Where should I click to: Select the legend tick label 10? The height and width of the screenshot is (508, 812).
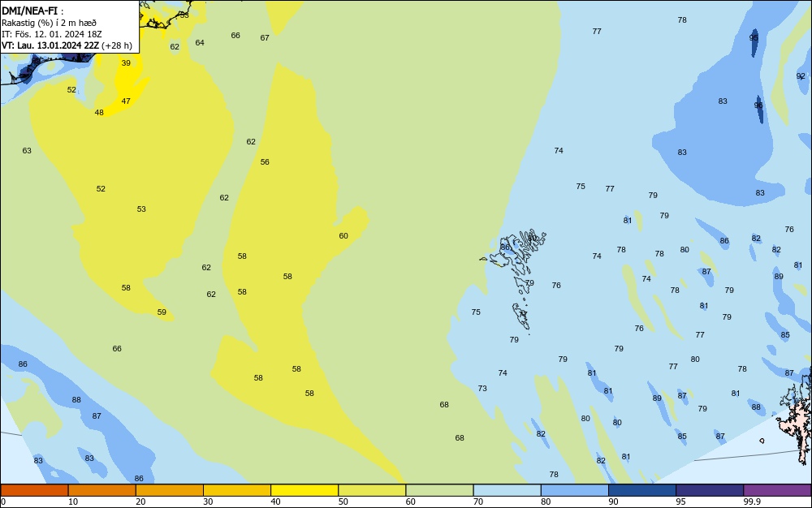tap(73, 502)
